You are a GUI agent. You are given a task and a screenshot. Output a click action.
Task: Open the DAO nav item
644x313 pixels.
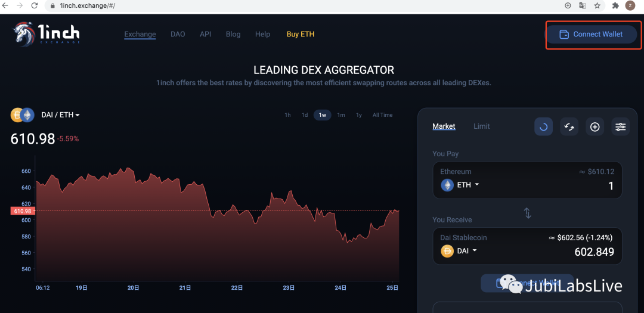178,34
